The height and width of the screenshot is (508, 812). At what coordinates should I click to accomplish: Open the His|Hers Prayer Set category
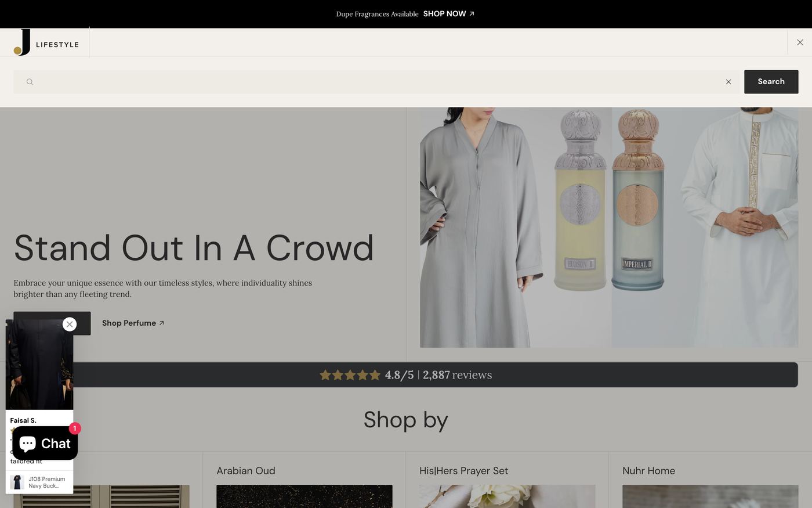coord(463,471)
